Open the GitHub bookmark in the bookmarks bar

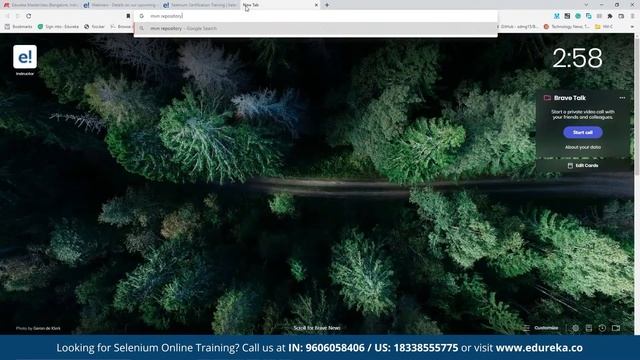519,27
